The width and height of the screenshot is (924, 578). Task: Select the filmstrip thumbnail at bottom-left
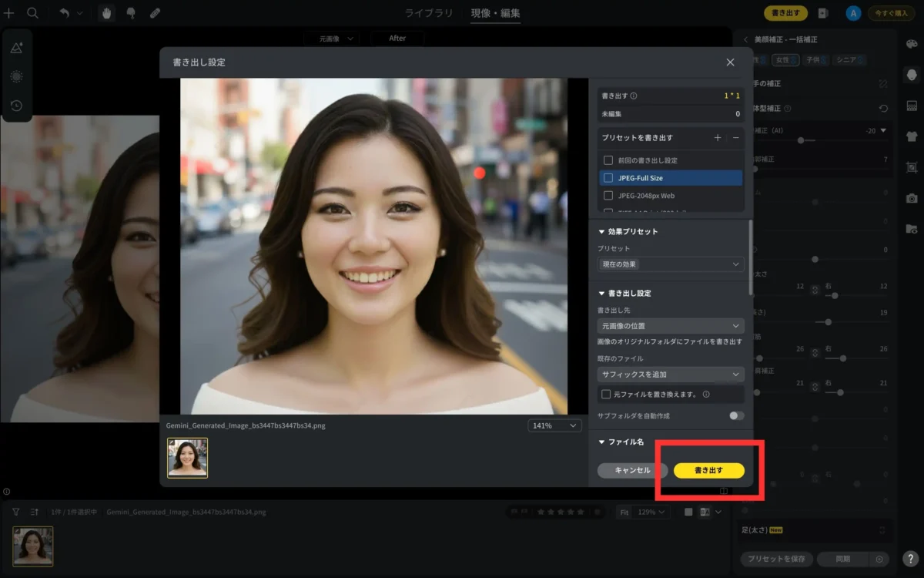(x=33, y=546)
